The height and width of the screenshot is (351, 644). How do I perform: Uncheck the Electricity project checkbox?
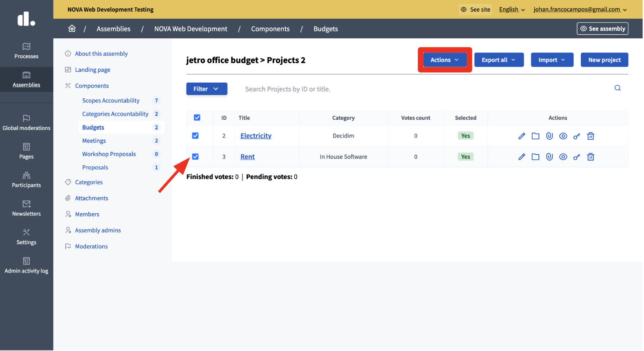click(196, 136)
